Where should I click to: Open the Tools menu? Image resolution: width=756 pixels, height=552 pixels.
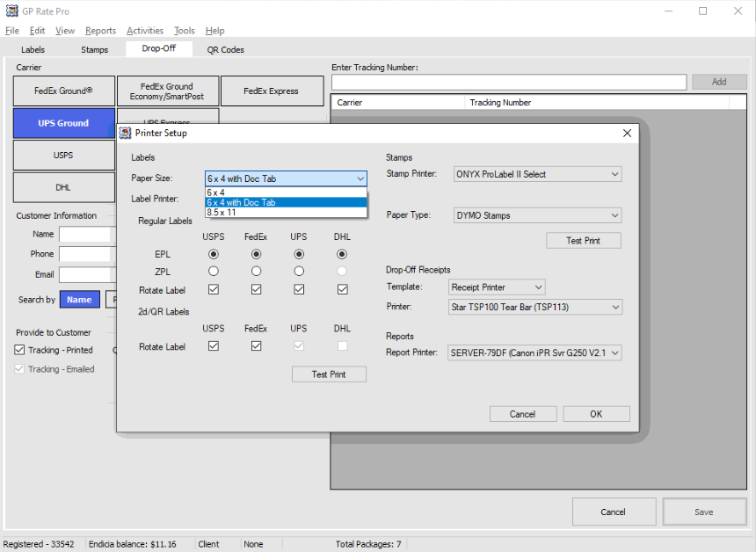185,31
